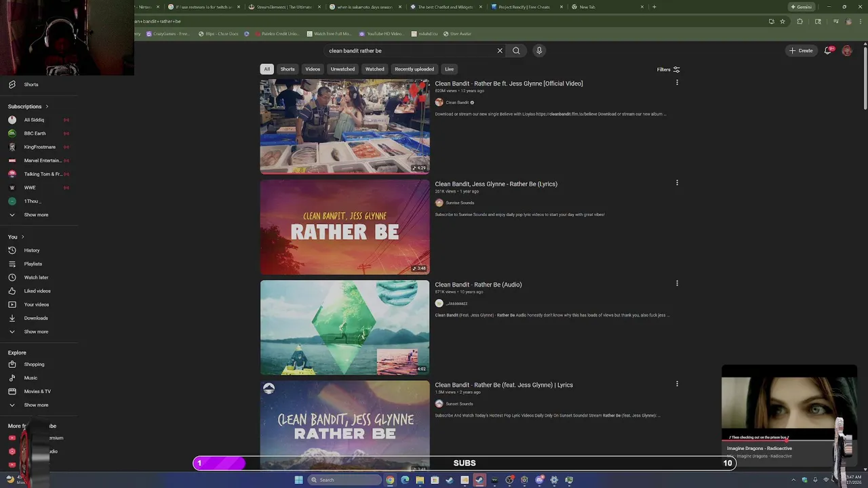868x488 pixels.
Task: Open the YouTube HD Video bookmark
Action: pos(381,34)
